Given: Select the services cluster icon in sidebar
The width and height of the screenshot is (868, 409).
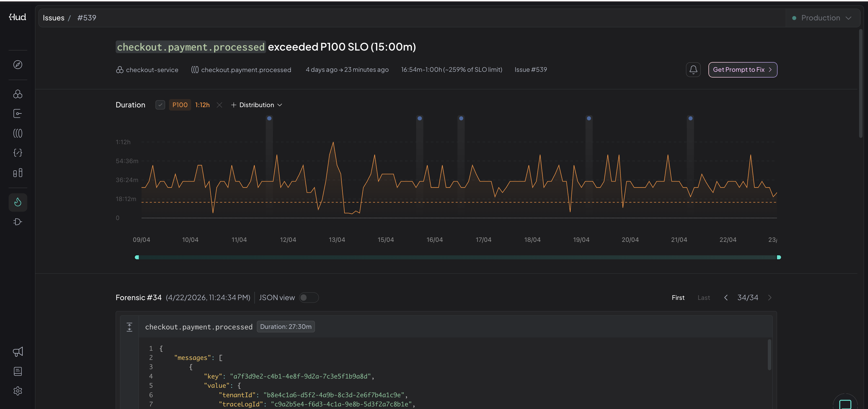Looking at the screenshot, I should click(x=18, y=94).
